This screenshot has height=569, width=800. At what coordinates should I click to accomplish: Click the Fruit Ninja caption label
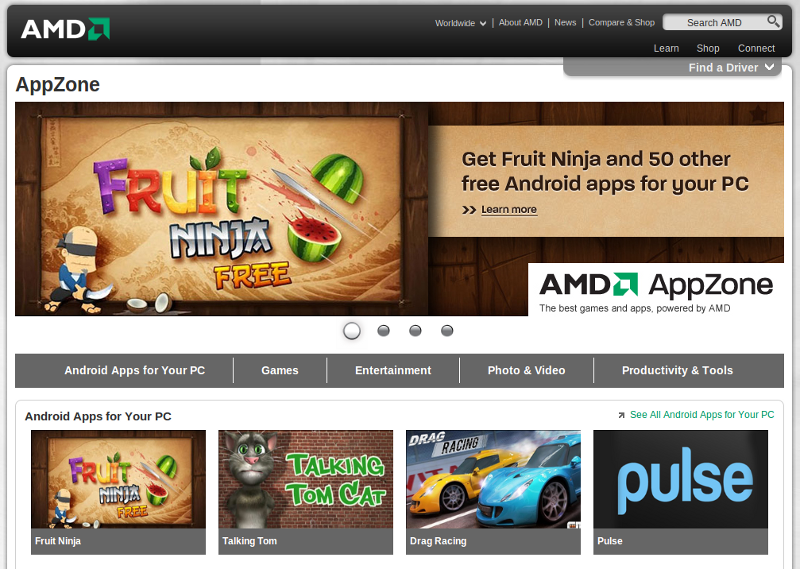coord(58,541)
